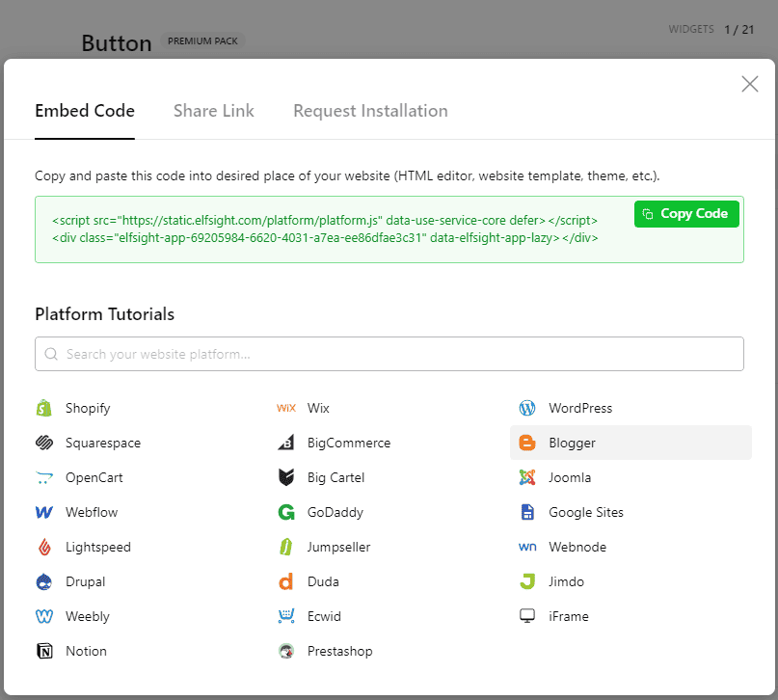Click the Duda d icon
The image size is (778, 700).
tap(286, 581)
